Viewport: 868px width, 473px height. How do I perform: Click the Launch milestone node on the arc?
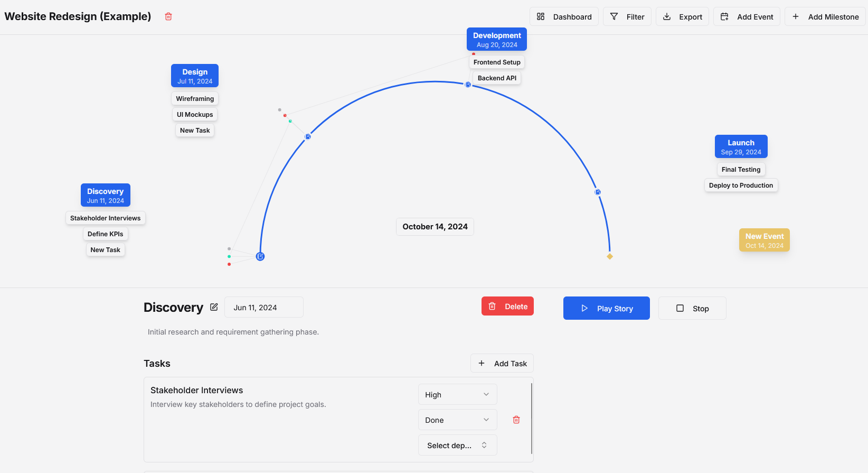(598, 192)
